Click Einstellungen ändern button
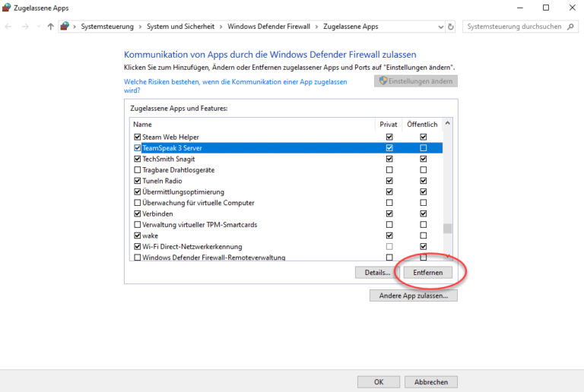Viewport: 584px width, 392px height. coord(416,81)
